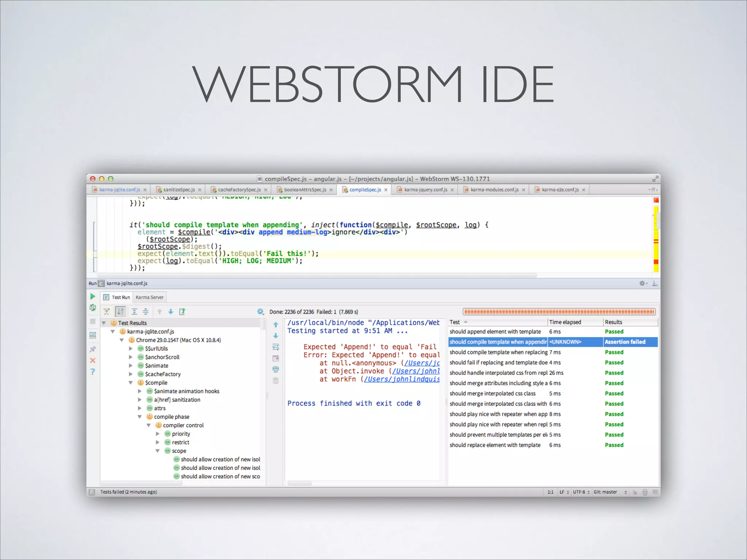Screen dimensions: 747x560
Task: Click the Print console output icon
Action: pos(276,369)
